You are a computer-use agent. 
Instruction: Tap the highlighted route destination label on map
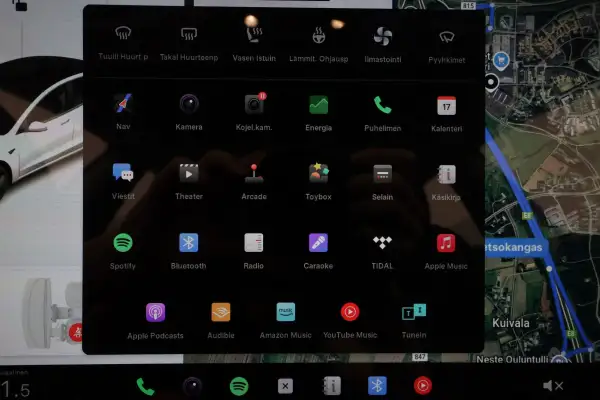(x=515, y=247)
